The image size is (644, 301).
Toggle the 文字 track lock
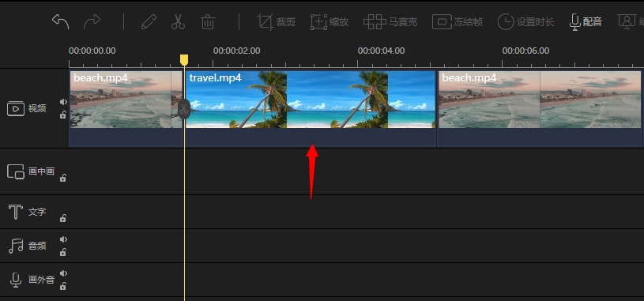click(x=63, y=218)
